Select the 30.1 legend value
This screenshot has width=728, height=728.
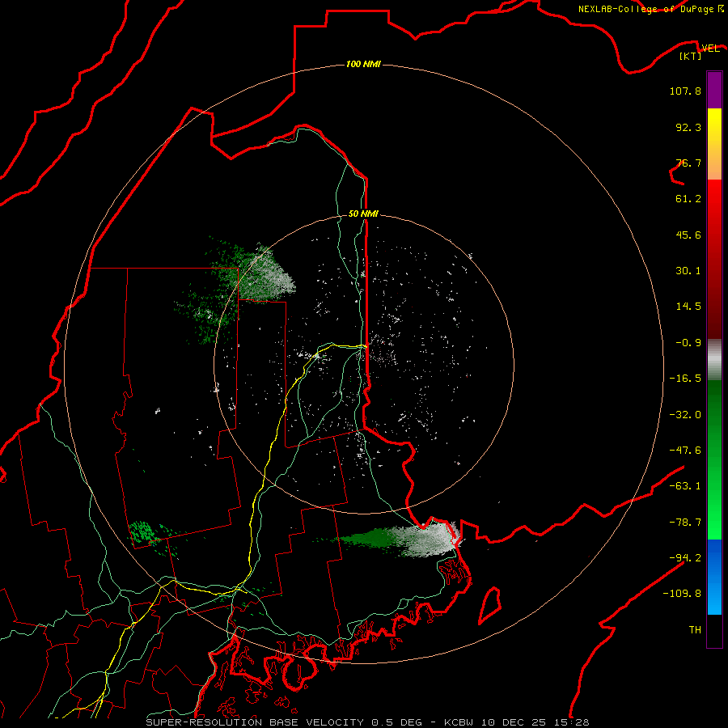click(688, 271)
